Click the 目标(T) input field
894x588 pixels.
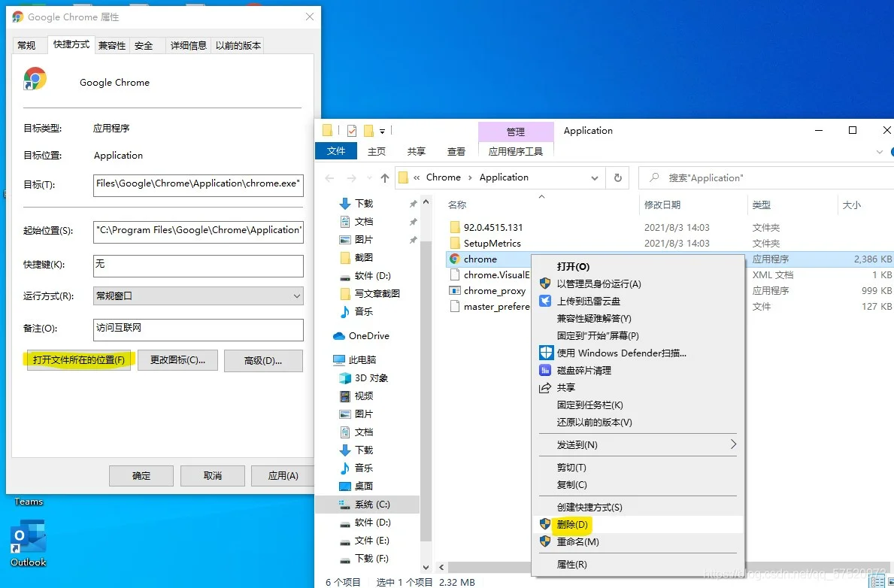[198, 186]
